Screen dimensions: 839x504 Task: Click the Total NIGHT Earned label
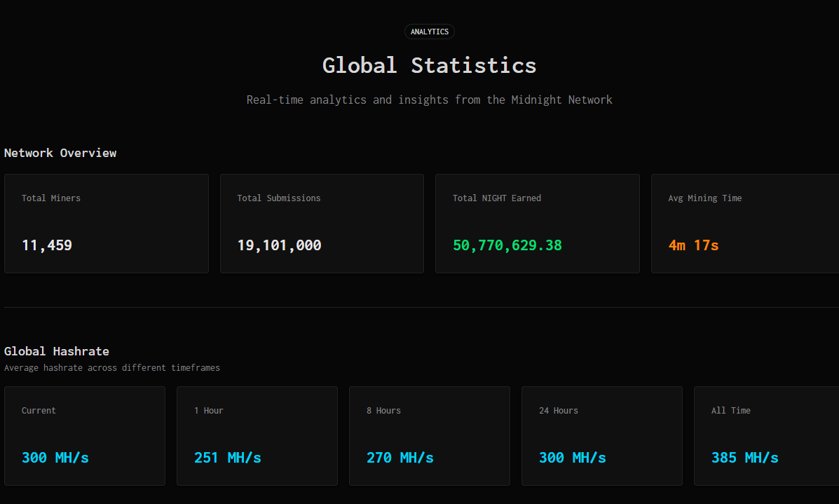point(496,198)
